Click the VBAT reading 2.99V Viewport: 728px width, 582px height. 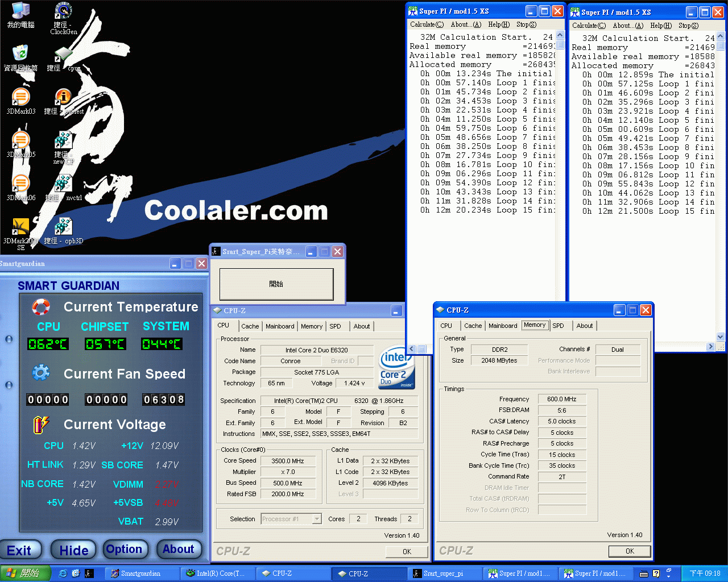click(x=167, y=522)
